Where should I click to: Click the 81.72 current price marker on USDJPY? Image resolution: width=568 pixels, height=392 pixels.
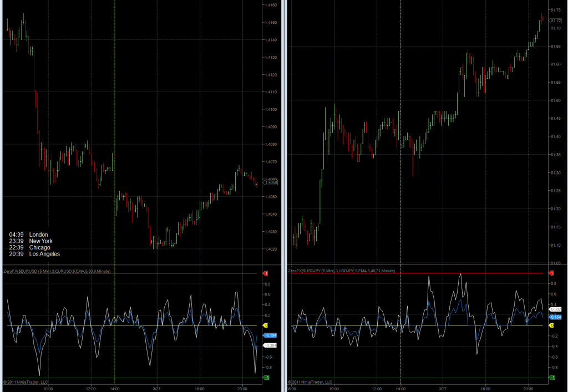pos(556,21)
